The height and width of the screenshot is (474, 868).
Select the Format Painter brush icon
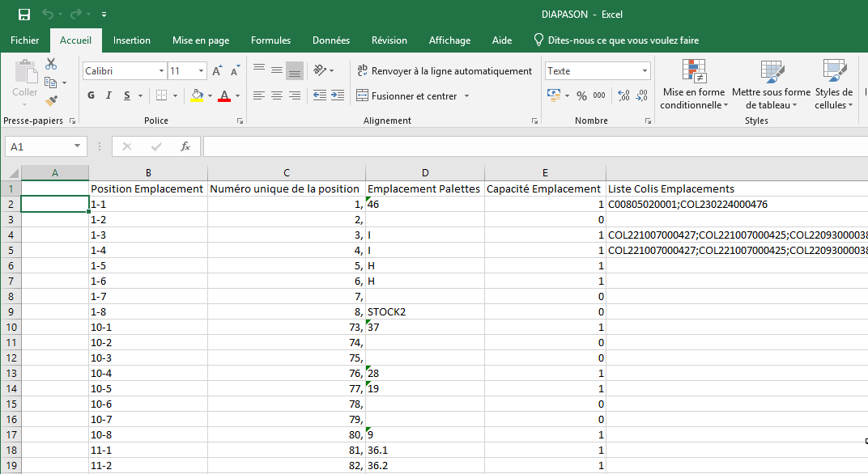click(51, 101)
